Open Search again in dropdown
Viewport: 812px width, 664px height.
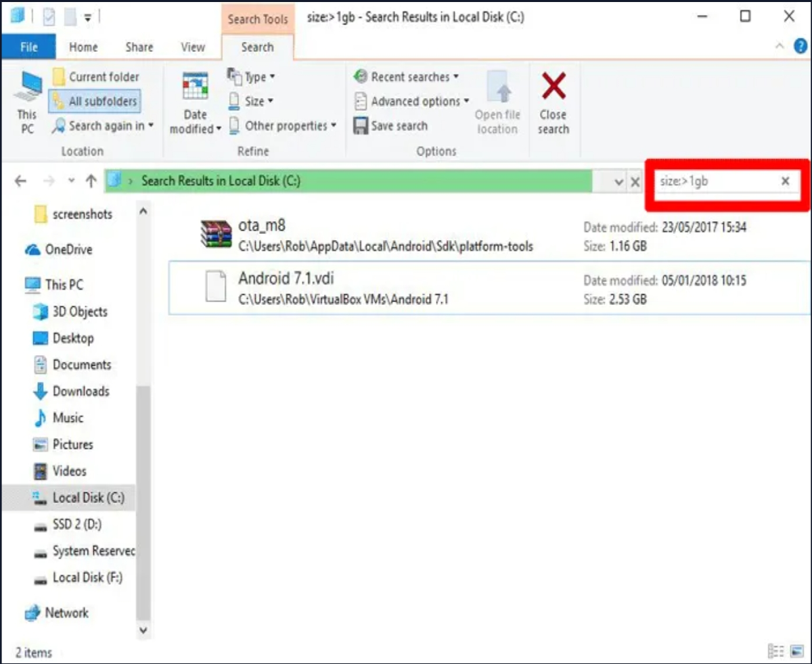[103, 126]
